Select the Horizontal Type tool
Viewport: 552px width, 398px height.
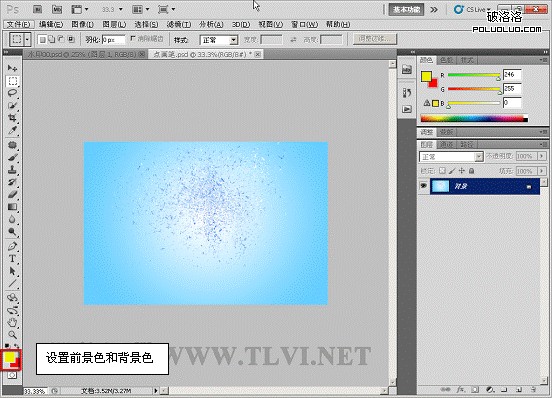(x=12, y=259)
